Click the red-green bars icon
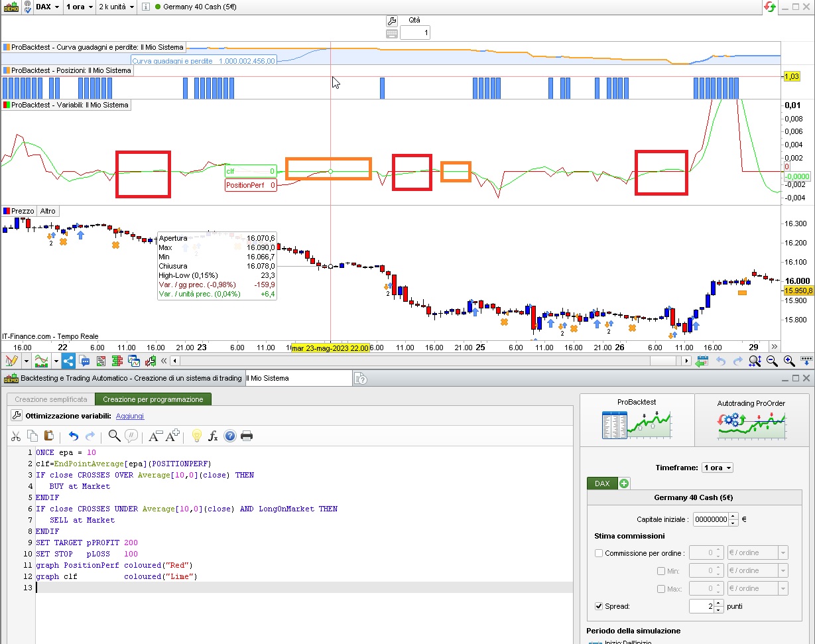The image size is (815, 644). pos(117,361)
